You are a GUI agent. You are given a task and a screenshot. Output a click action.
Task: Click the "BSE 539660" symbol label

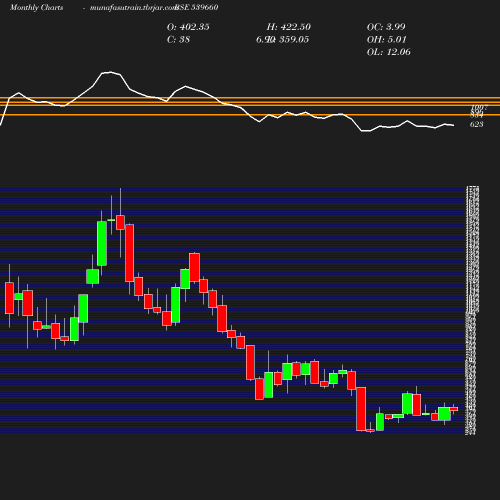[197, 7]
